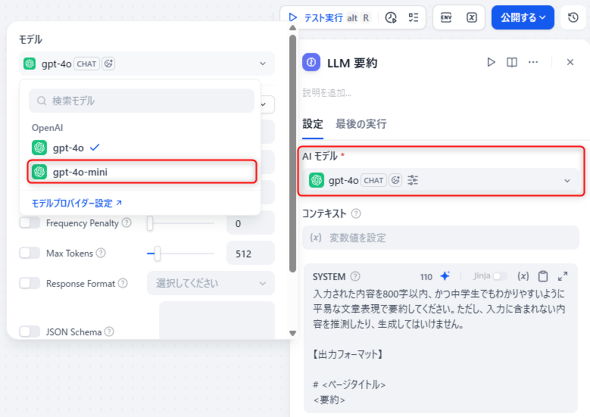The height and width of the screenshot is (417, 590).
Task: Click the テスト実行 button label
Action: click(x=323, y=18)
